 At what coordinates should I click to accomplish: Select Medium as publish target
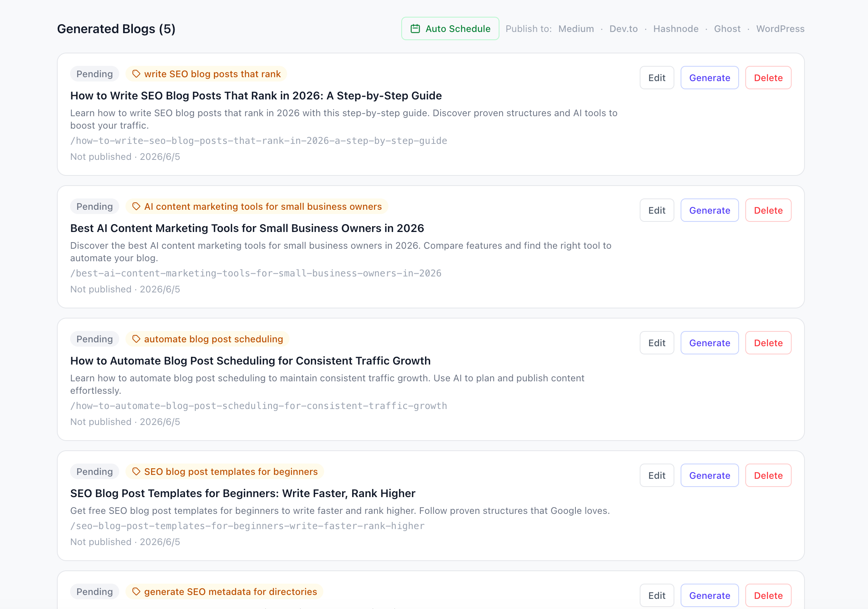576,29
